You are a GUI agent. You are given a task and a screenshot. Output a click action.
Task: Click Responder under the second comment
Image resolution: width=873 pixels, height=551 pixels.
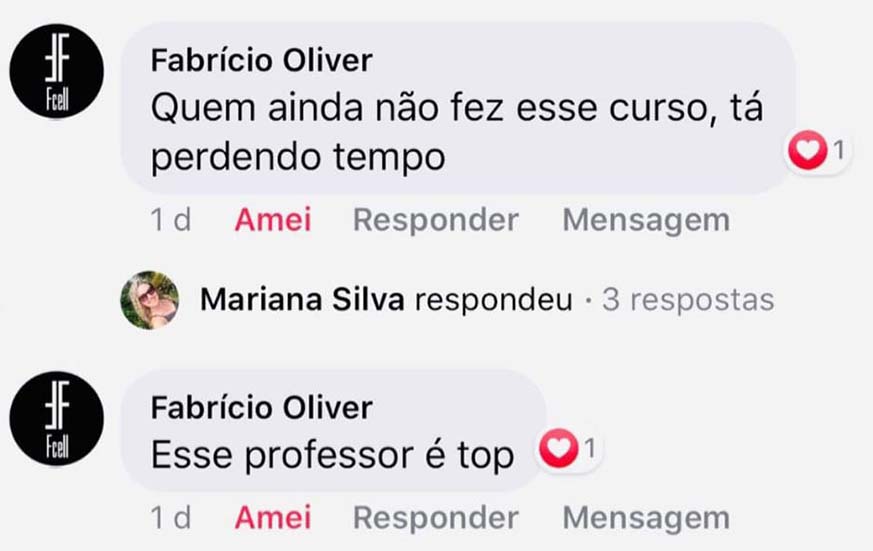point(436,518)
